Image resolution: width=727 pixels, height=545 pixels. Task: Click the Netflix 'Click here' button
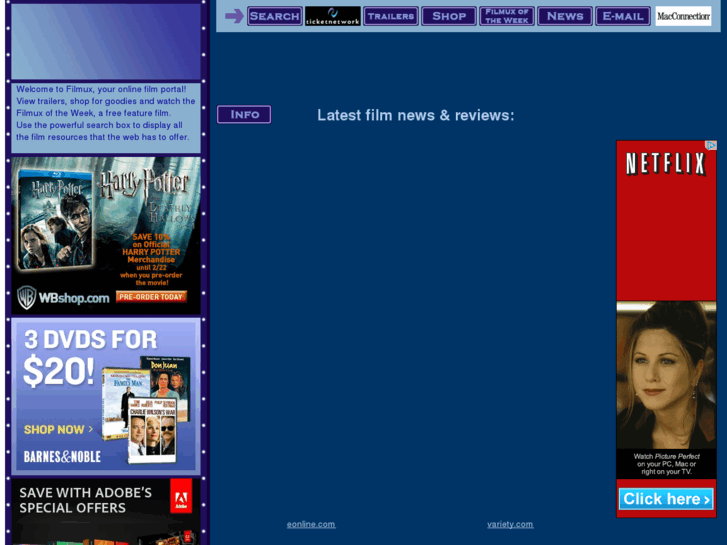click(x=666, y=499)
